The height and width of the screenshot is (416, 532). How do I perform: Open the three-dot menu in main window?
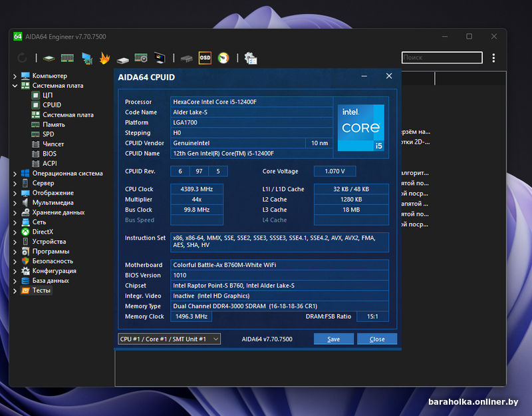click(493, 58)
